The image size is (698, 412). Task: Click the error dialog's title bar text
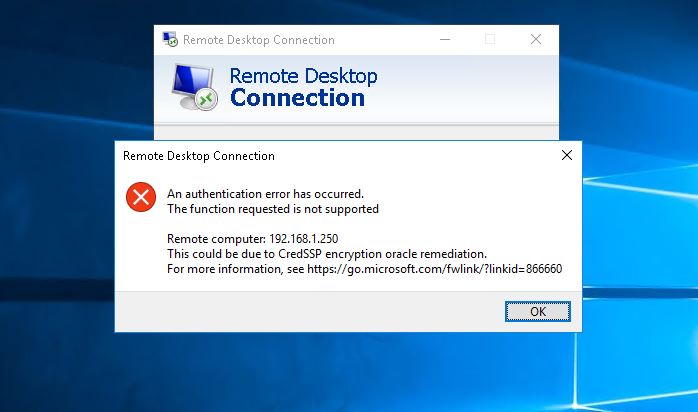pyautogui.click(x=198, y=156)
